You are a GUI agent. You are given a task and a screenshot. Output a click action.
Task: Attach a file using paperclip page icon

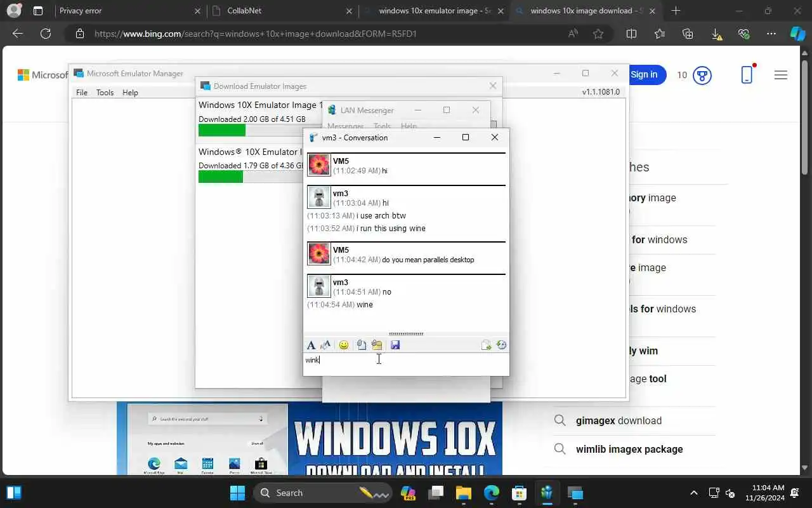tap(361, 345)
